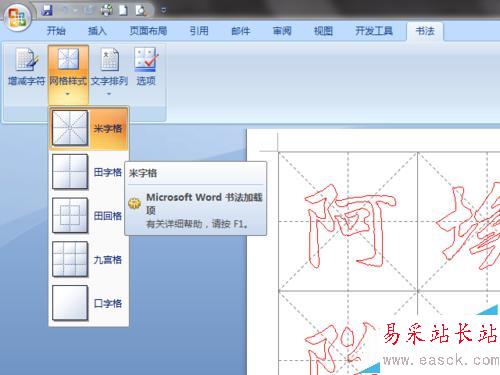Choose the 九宫格 grid thumbnail

[x=70, y=259]
